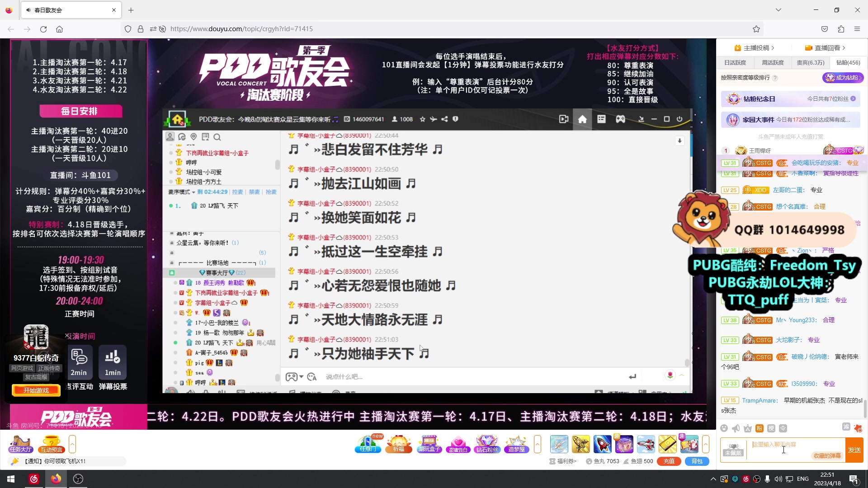This screenshot has width=868, height=488.
Task: Open the 背包 backpack button
Action: tap(697, 461)
